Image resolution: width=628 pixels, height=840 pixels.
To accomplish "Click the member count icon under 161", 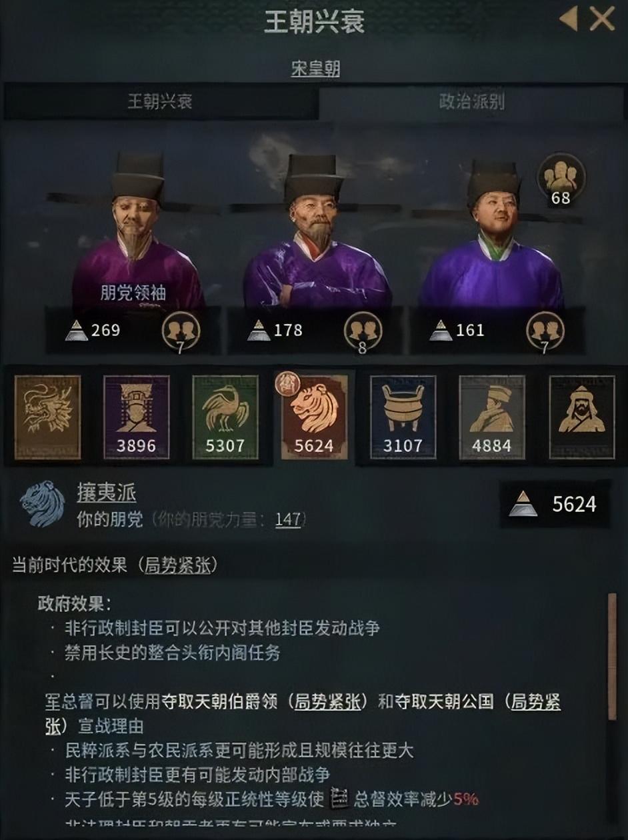I will click(x=545, y=331).
